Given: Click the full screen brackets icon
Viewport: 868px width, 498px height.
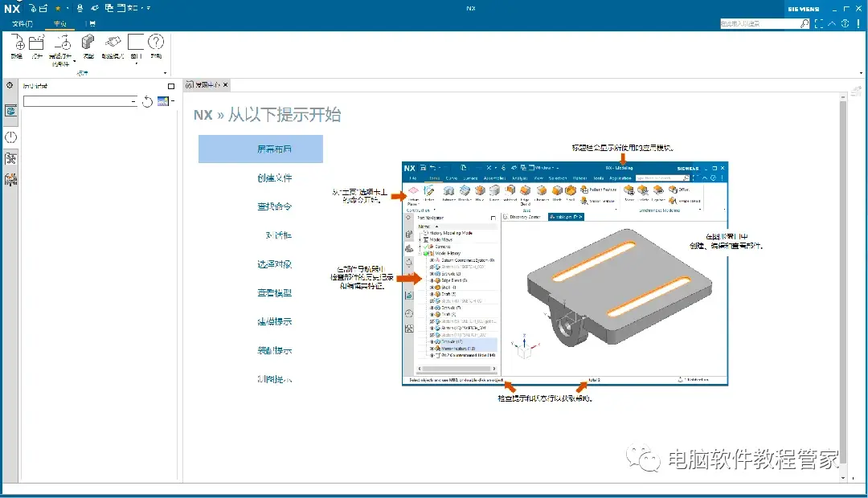Looking at the screenshot, I should 819,23.
